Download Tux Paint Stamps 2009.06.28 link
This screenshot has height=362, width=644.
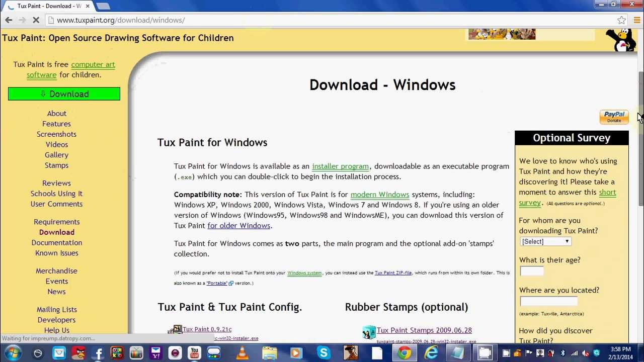pos(424,330)
